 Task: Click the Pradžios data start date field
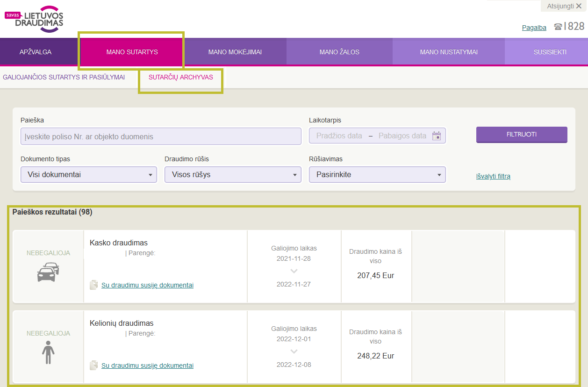pyautogui.click(x=339, y=136)
